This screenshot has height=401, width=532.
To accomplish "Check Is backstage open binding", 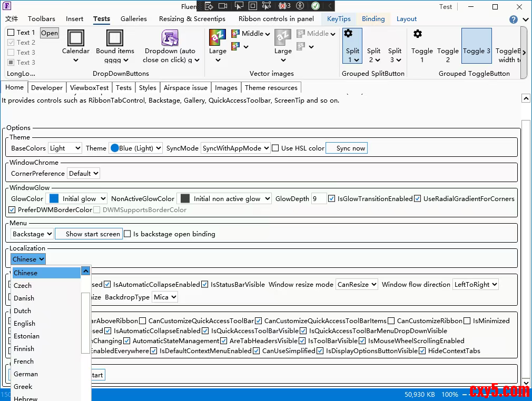I will click(127, 234).
